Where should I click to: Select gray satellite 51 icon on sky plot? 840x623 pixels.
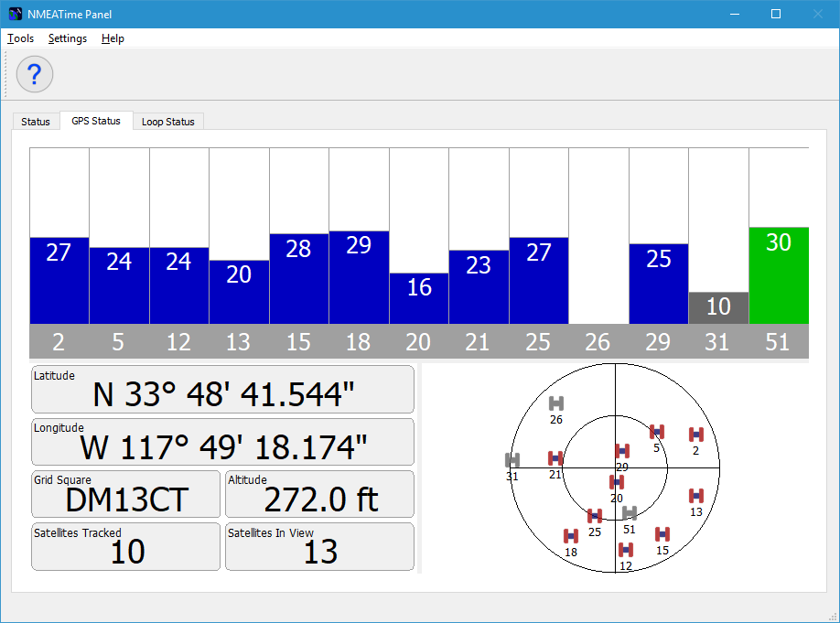click(x=630, y=513)
